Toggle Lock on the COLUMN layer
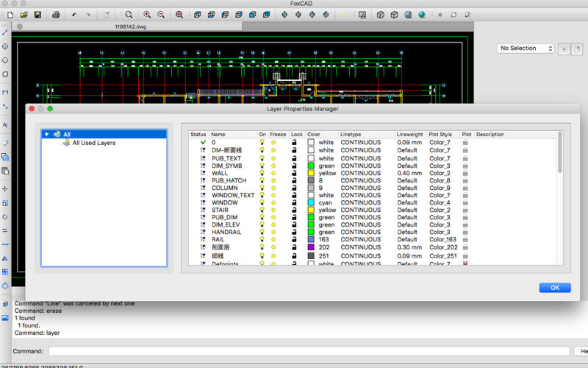The height and width of the screenshot is (368, 588). tap(294, 188)
